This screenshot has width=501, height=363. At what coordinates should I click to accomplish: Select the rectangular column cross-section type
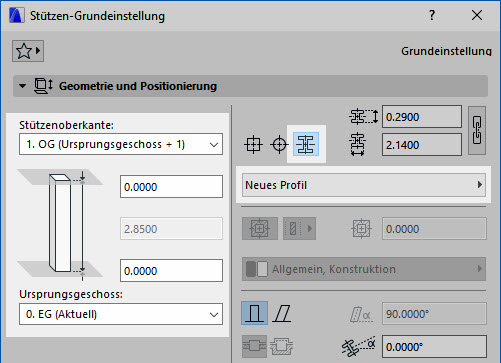[253, 145]
